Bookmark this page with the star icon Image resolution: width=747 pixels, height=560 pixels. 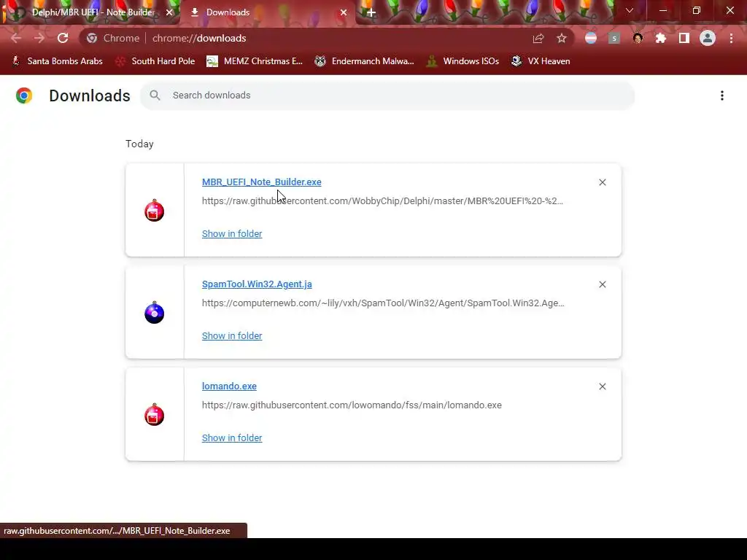click(562, 38)
